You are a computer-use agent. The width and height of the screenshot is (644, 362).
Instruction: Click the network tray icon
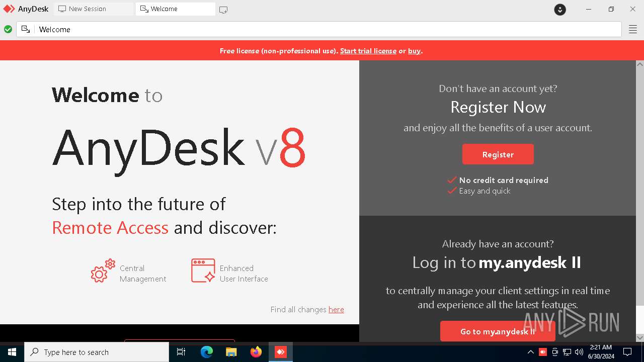[x=567, y=352]
